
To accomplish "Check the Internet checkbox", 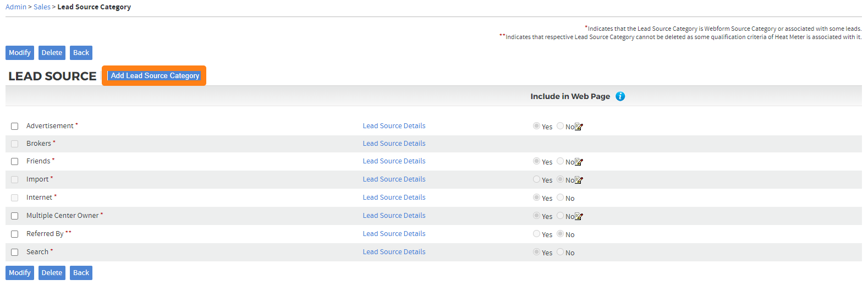I will [x=15, y=198].
